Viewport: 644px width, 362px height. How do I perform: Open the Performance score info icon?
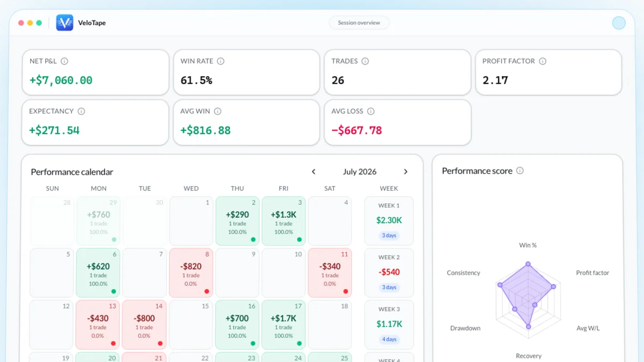point(519,171)
